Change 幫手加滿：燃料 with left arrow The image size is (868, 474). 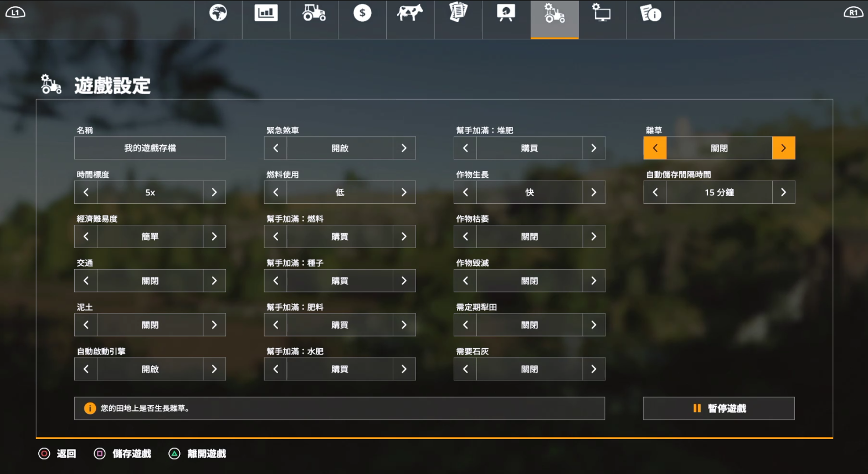(x=276, y=236)
